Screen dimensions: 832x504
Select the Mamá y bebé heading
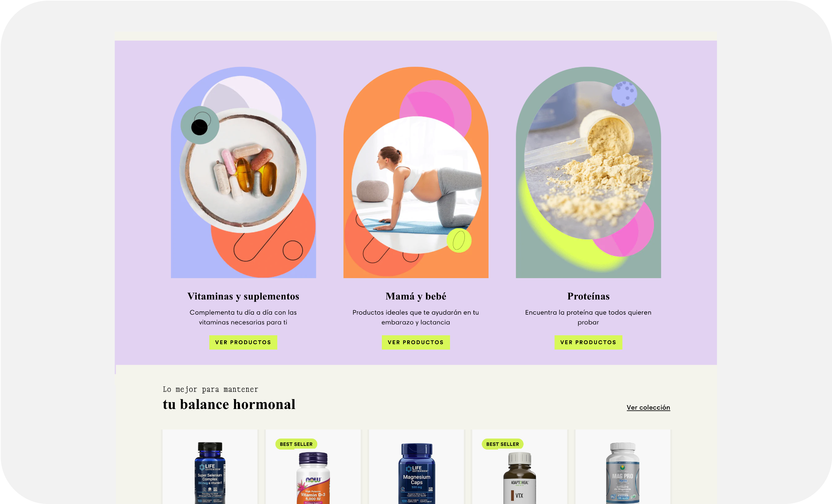pyautogui.click(x=416, y=296)
